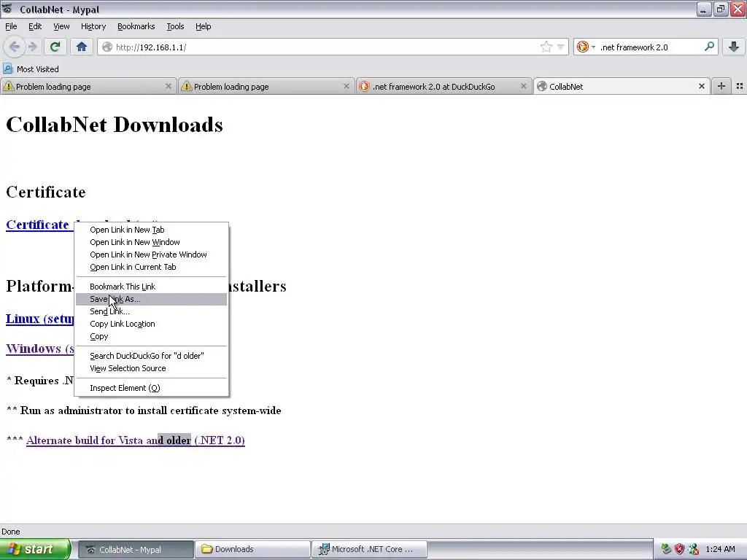The height and width of the screenshot is (560, 747).
Task: Click the first green system tray icon
Action: [x=666, y=549]
